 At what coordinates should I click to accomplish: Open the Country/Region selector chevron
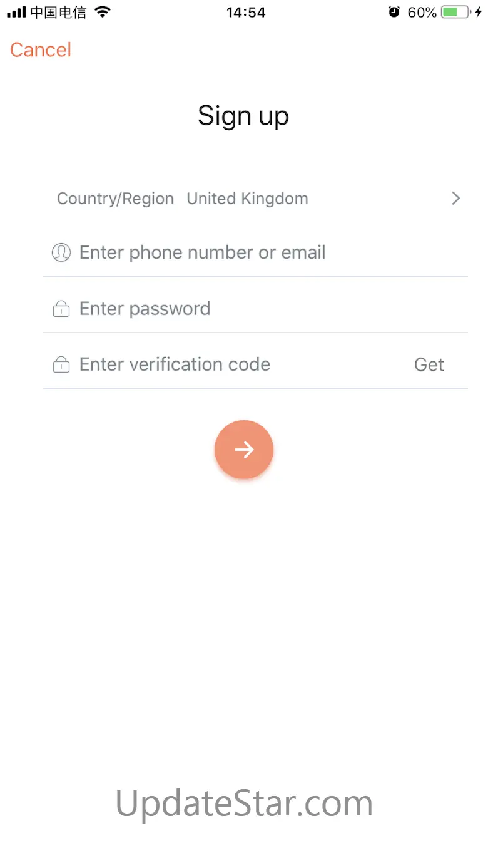[x=456, y=199]
